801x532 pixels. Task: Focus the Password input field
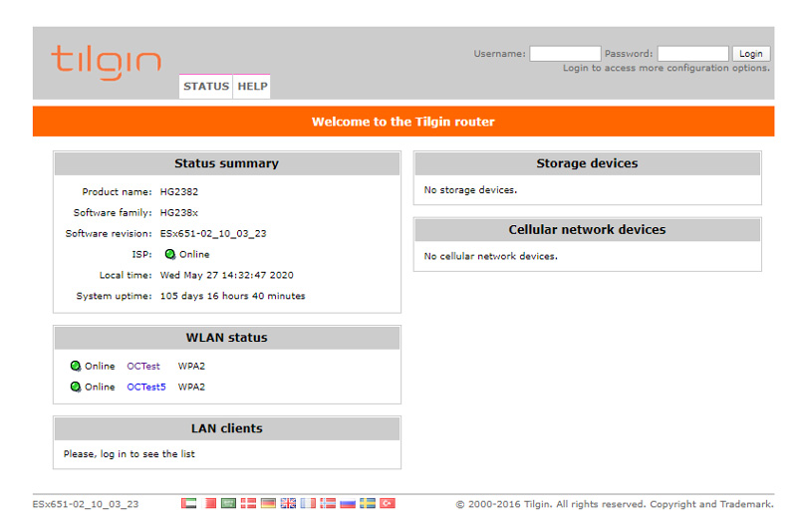pos(692,53)
